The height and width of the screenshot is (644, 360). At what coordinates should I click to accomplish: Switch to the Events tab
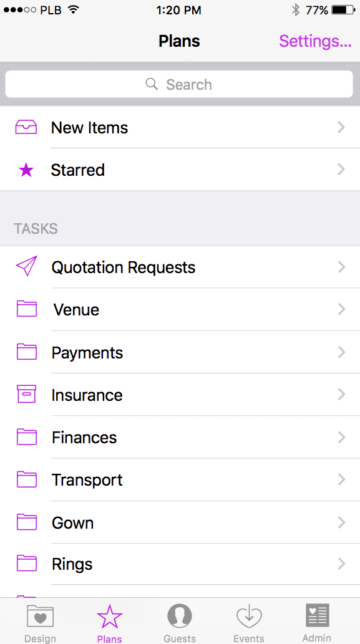[x=248, y=623]
